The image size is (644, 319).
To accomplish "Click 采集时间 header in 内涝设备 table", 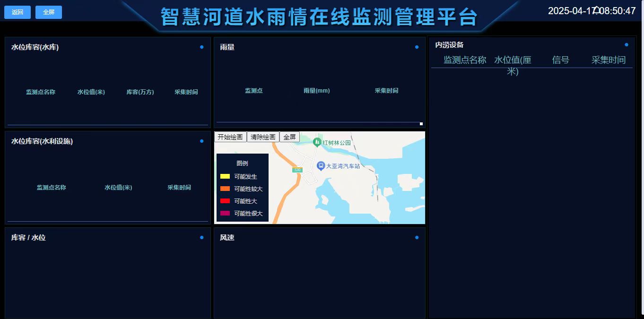I will tap(609, 60).
